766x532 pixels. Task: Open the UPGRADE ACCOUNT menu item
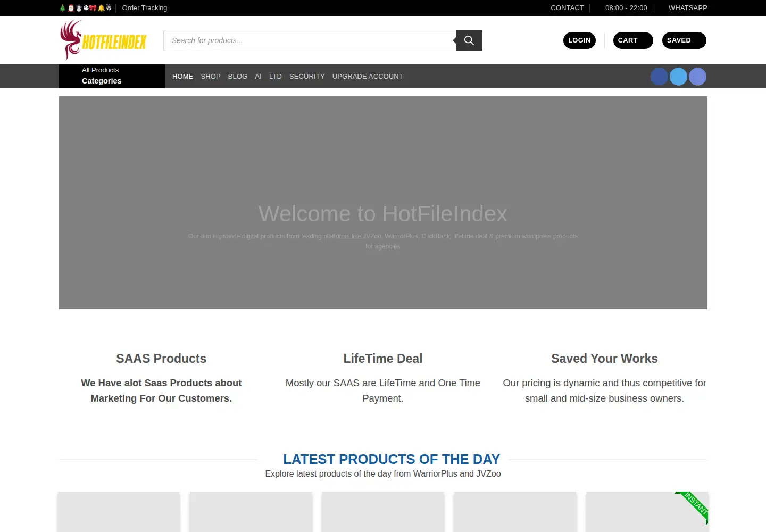tap(368, 77)
